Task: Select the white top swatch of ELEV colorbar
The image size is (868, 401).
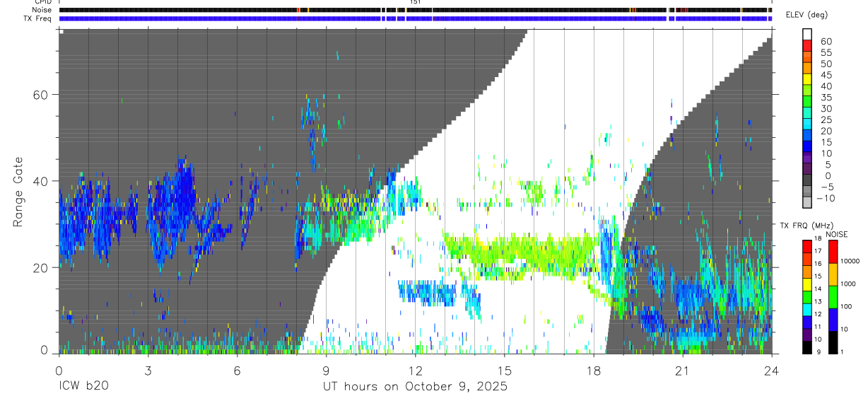Action: coord(808,34)
